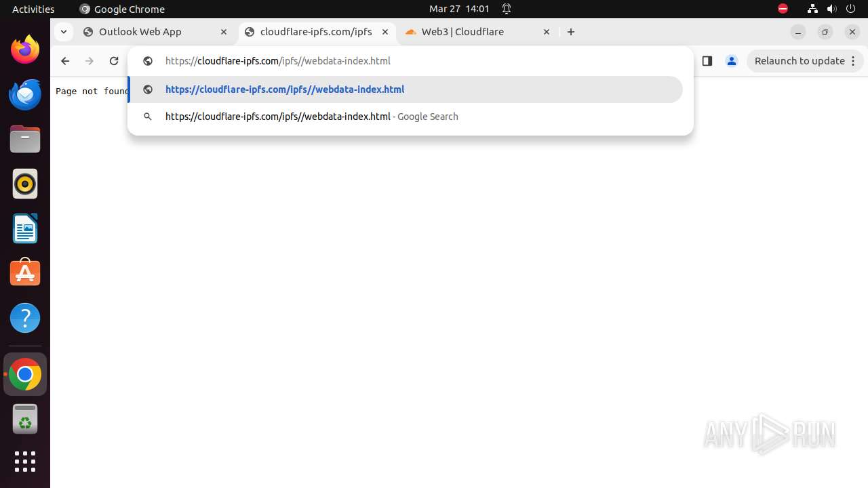868x488 pixels.
Task: Go forward to the next page
Action: click(x=90, y=61)
